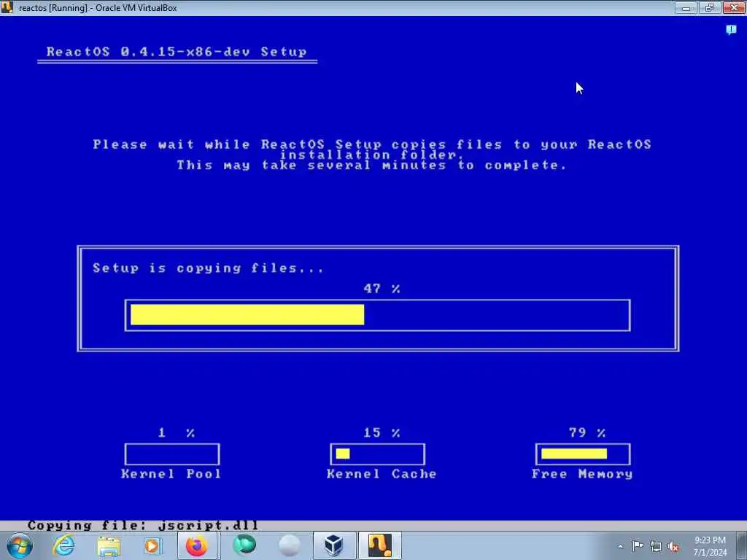
Task: Open the Windows Start menu orb
Action: (20, 545)
